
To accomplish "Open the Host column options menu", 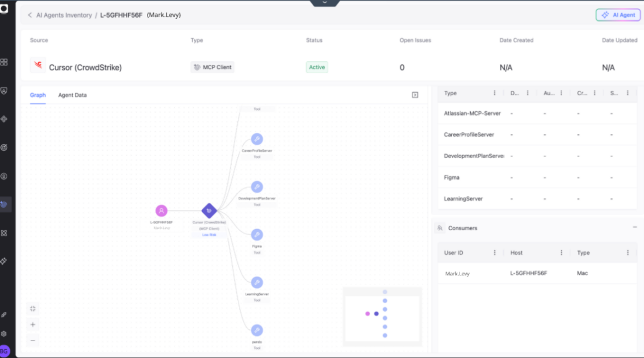I will pyautogui.click(x=560, y=252).
